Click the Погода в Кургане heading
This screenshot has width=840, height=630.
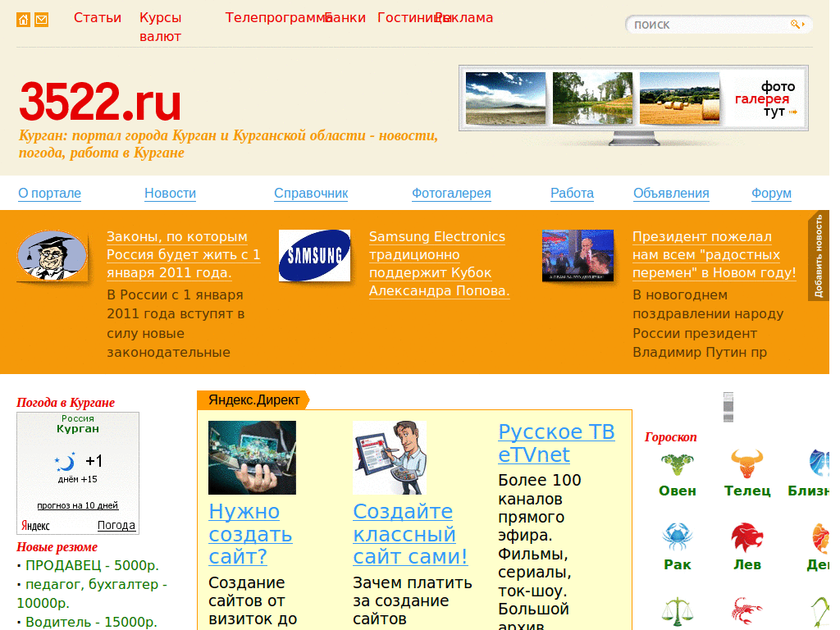66,402
